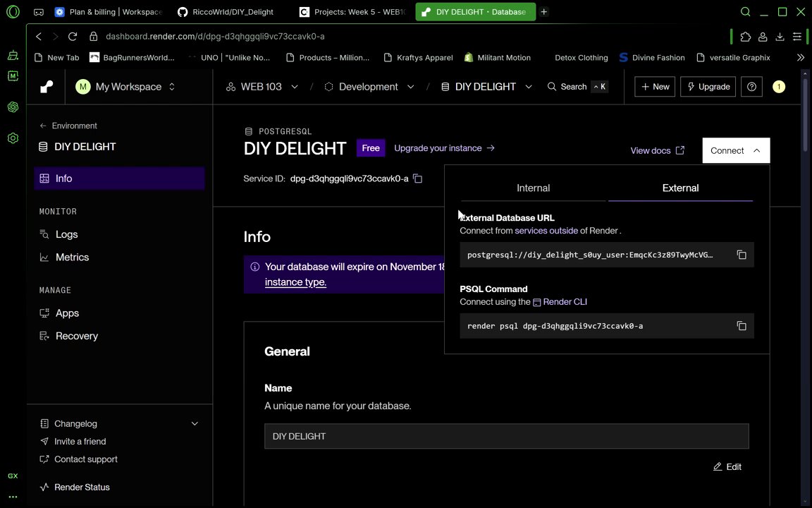
Task: Switch to the Projects: Week 5 tab
Action: click(353, 11)
